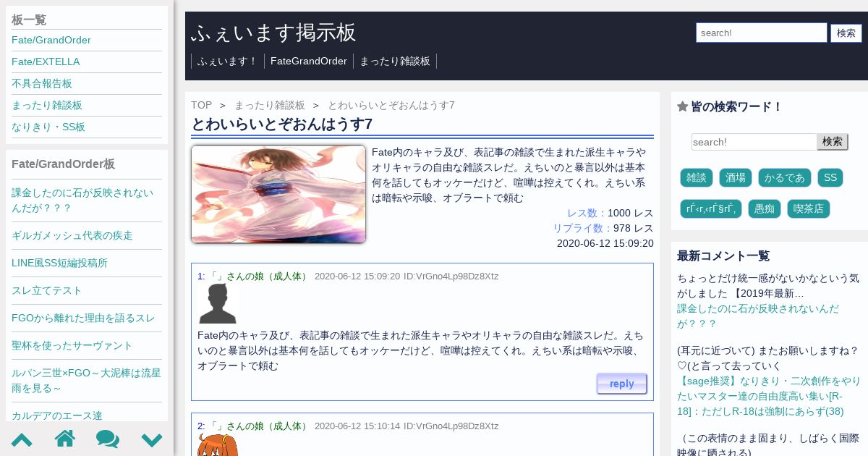
Task: Click thread date 2020-06-12 15:09:20 in header
Action: 605,243
